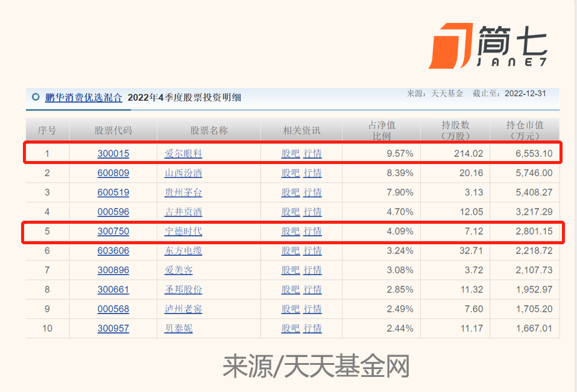Viewport: 577px width, 392px height.
Task: Open 股吧 for 泸州老窖 row
Action: [x=291, y=309]
